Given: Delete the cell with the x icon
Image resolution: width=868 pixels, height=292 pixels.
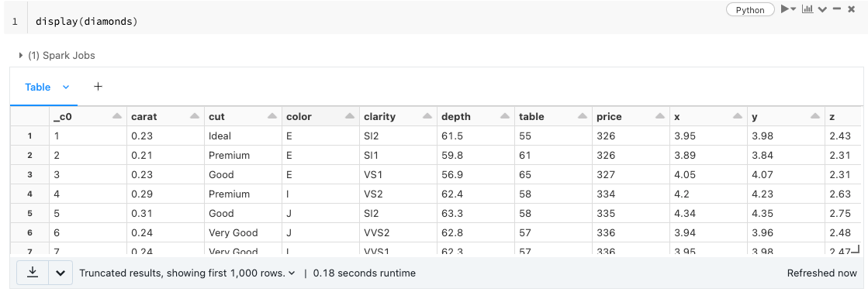Looking at the screenshot, I should click(852, 9).
